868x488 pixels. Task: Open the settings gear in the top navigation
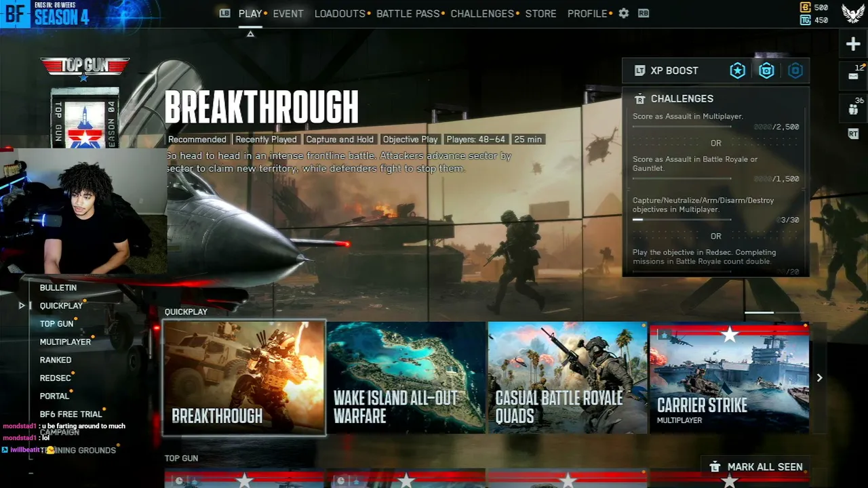tap(624, 14)
